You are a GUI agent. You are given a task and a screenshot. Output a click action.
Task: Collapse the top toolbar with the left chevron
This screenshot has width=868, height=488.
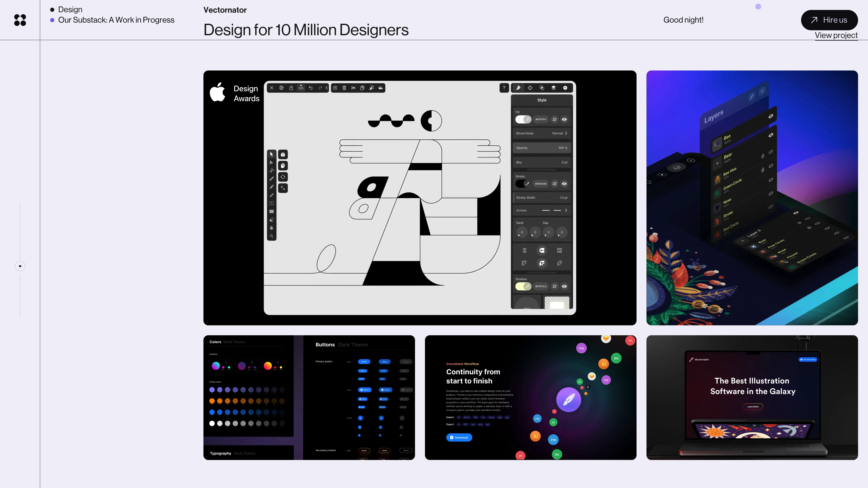point(326,88)
